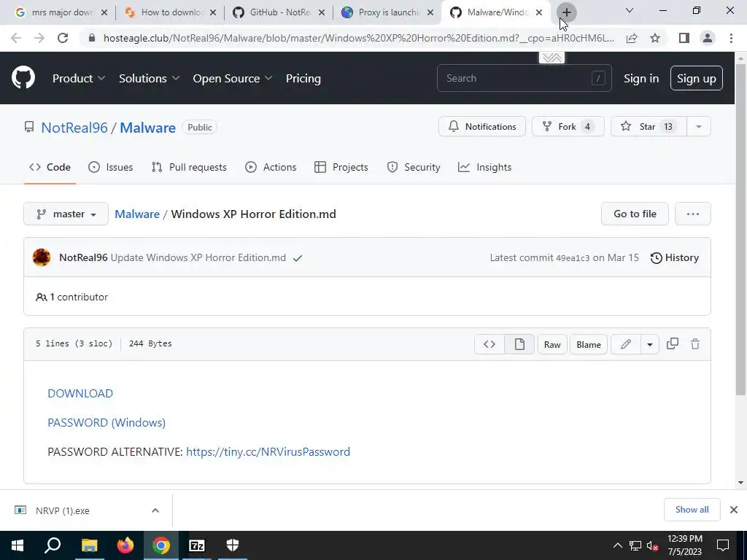Open the Pull requests tab
Viewport: 747px width, 560px height.
coord(189,167)
